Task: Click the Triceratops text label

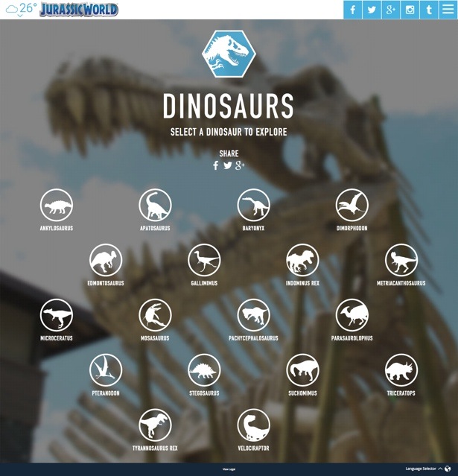Action: (x=401, y=393)
